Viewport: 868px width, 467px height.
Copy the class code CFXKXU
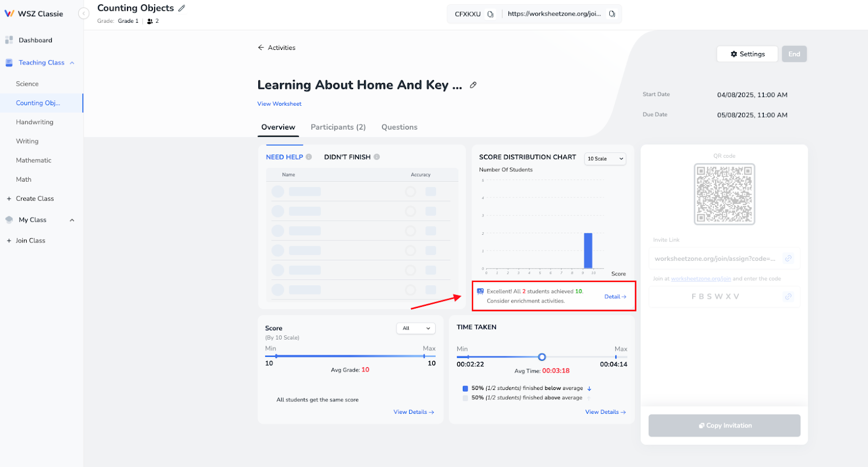[490, 14]
